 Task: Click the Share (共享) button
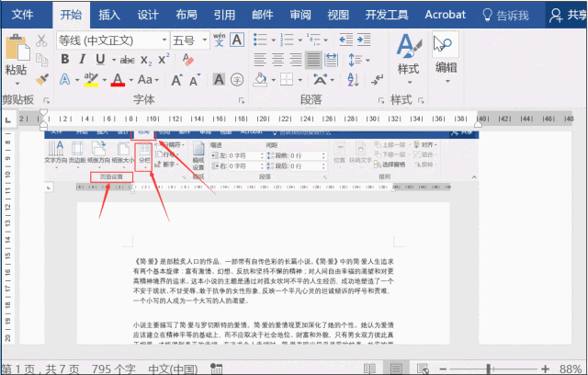pos(567,15)
